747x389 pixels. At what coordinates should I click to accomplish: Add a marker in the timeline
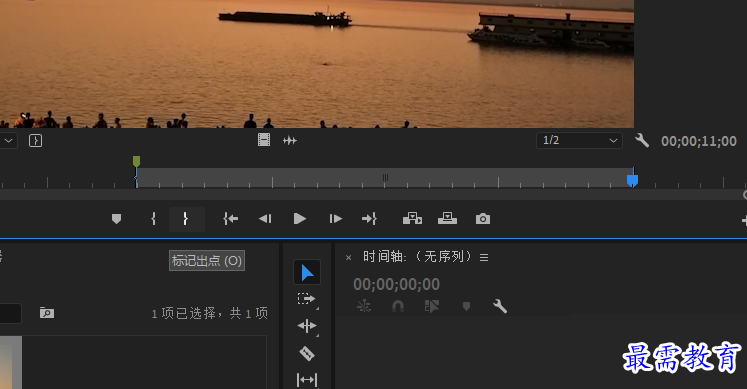(466, 306)
